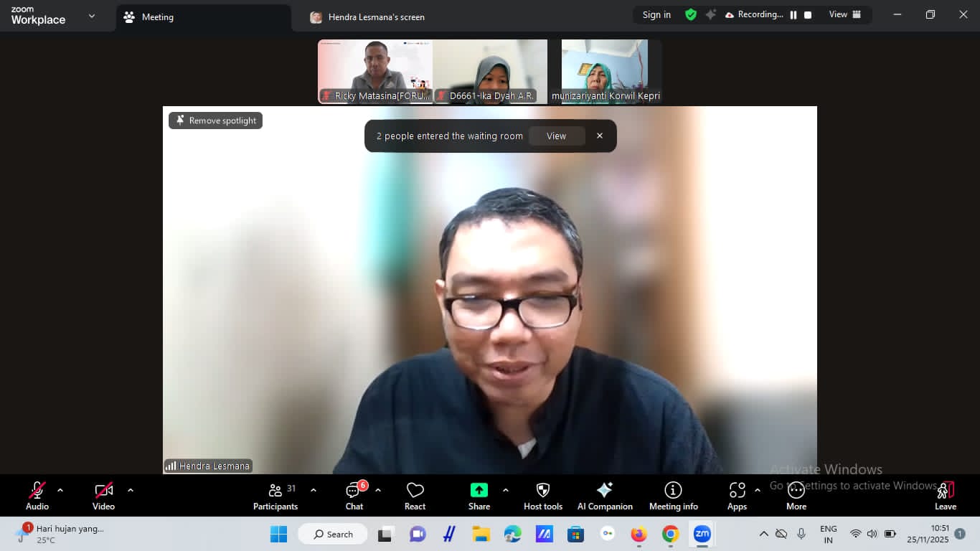This screenshot has width=980, height=551.
Task: Pause the meeting recording
Action: coord(793,15)
